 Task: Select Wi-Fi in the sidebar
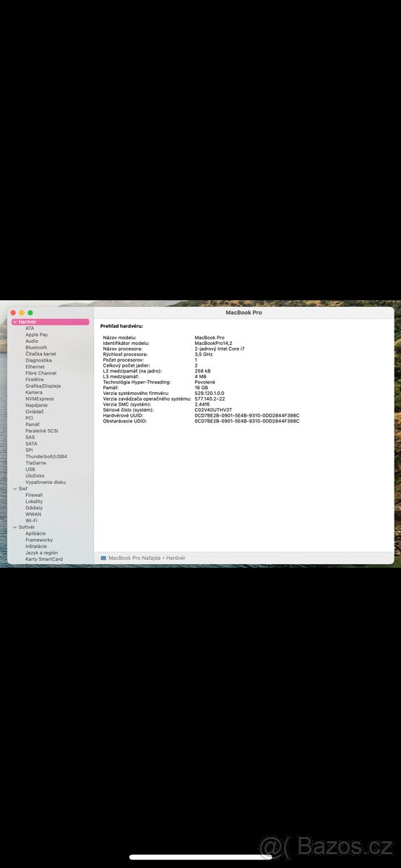[32, 521]
